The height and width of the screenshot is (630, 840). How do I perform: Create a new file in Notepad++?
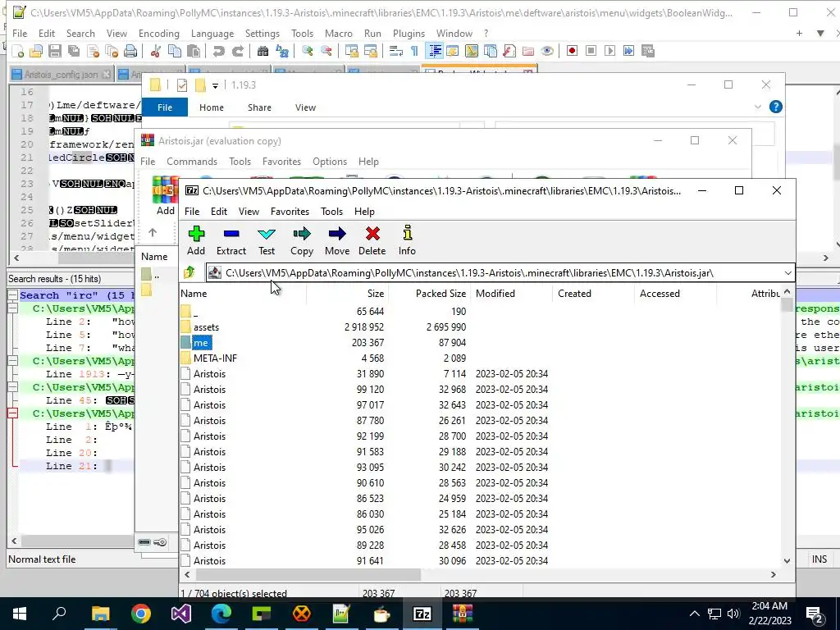tap(18, 51)
